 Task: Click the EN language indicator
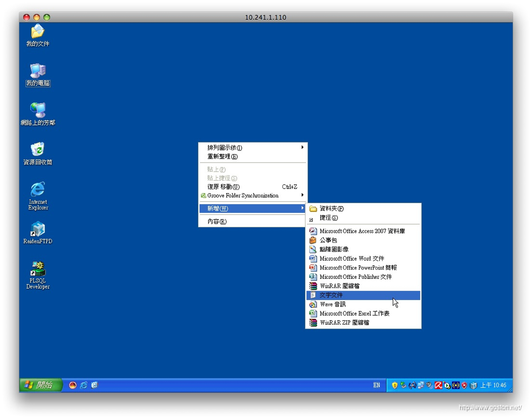377,385
